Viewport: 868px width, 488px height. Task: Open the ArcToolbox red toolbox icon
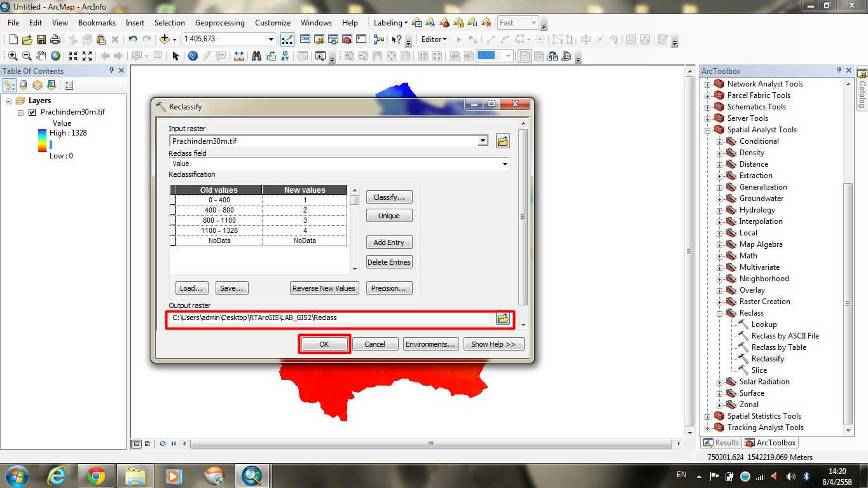347,39
